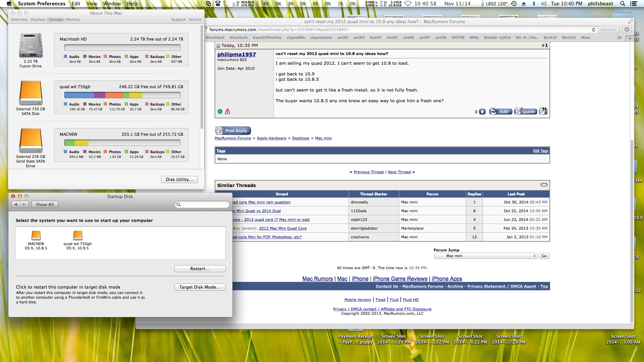Image resolution: width=644 pixels, height=362 pixels.
Task: Open the Forum Jump dropdown
Action: (486, 256)
